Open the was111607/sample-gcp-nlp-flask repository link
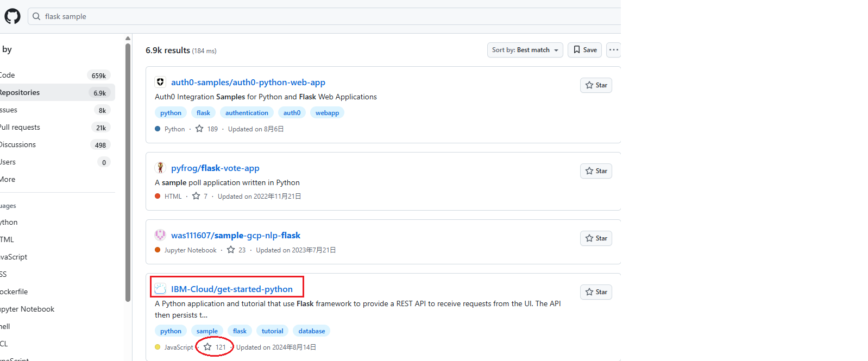The image size is (868, 361). click(235, 235)
